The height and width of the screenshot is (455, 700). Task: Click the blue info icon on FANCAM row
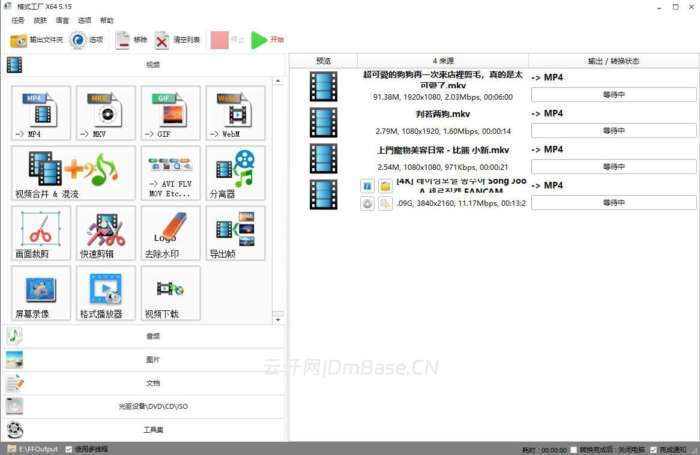click(x=367, y=186)
